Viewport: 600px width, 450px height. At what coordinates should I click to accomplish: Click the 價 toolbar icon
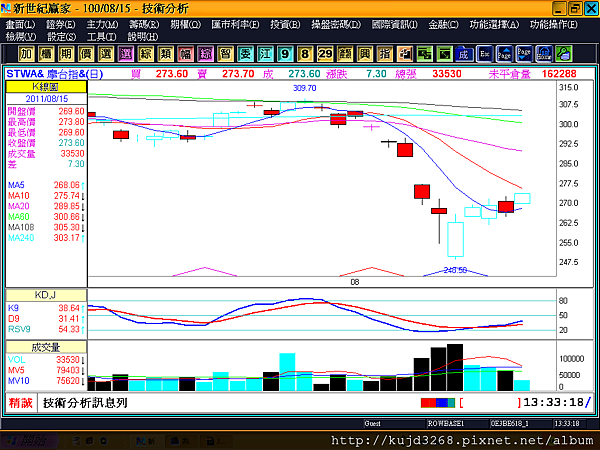point(86,54)
